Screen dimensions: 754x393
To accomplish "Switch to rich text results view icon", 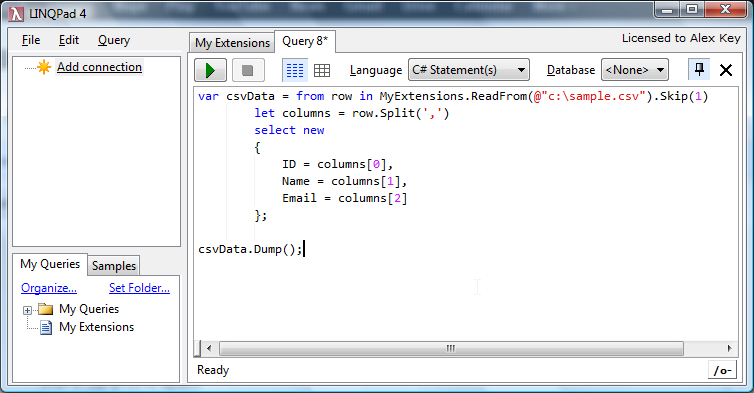I will pyautogui.click(x=294, y=70).
